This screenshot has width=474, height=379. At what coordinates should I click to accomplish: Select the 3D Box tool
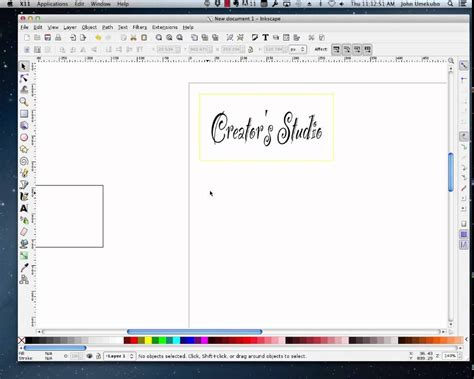[x=24, y=125]
